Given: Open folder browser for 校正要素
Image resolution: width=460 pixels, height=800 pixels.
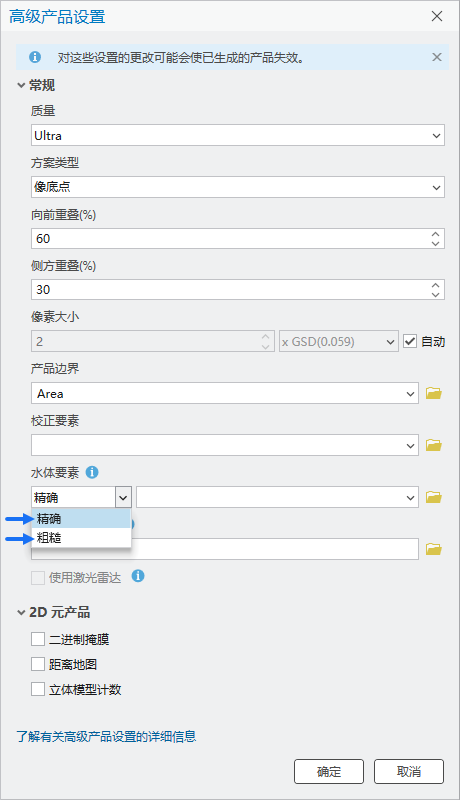Looking at the screenshot, I should [x=433, y=445].
